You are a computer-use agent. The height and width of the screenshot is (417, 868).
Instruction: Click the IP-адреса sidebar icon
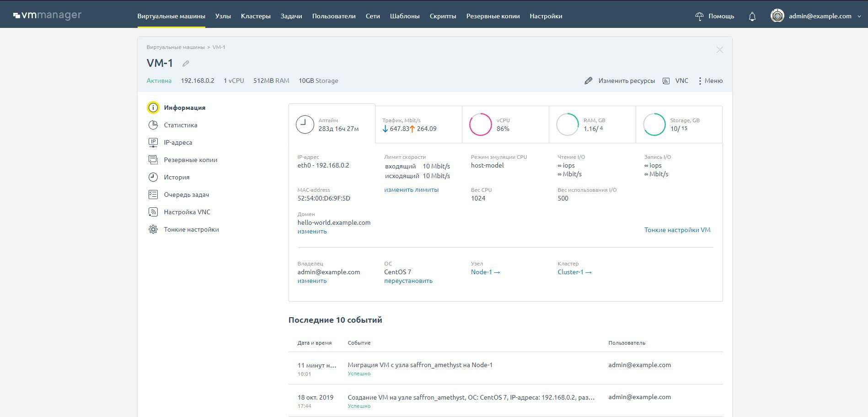tap(153, 142)
